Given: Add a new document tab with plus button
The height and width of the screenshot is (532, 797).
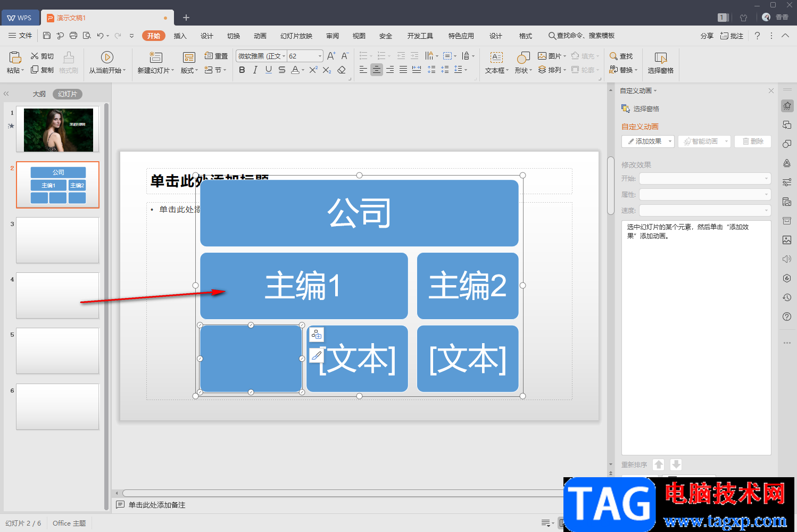Looking at the screenshot, I should pos(186,18).
